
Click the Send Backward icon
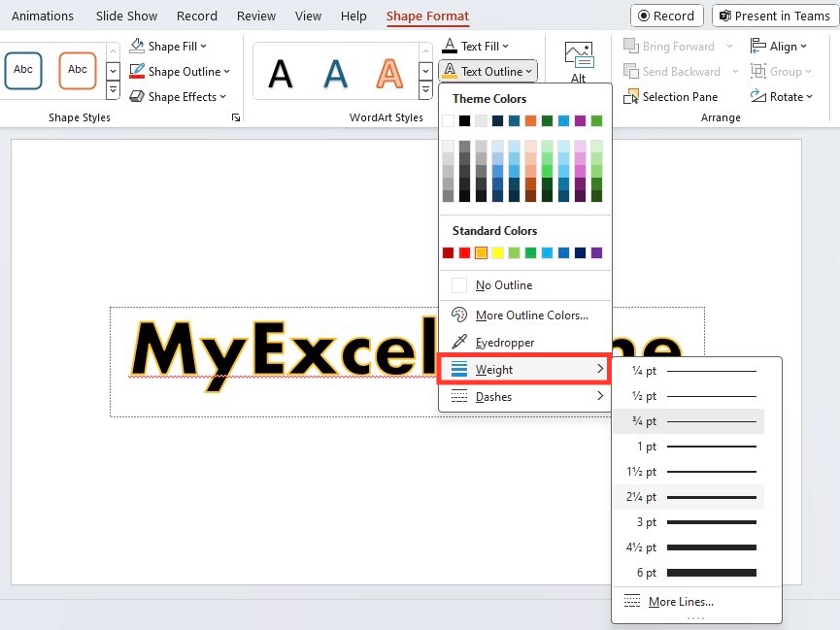point(631,71)
